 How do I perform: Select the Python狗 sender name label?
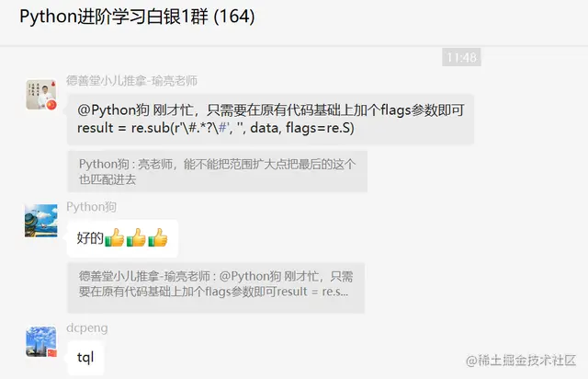coord(91,207)
